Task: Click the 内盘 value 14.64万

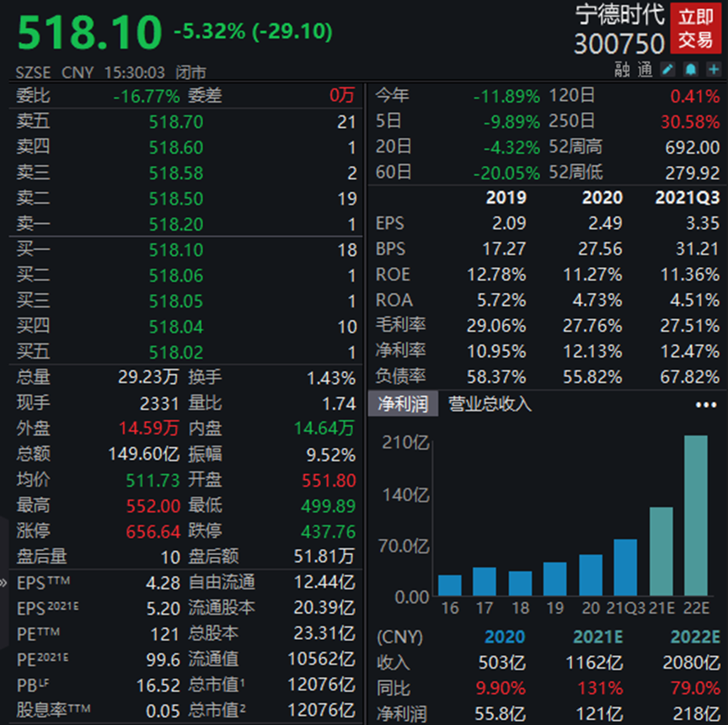Action: [x=324, y=428]
